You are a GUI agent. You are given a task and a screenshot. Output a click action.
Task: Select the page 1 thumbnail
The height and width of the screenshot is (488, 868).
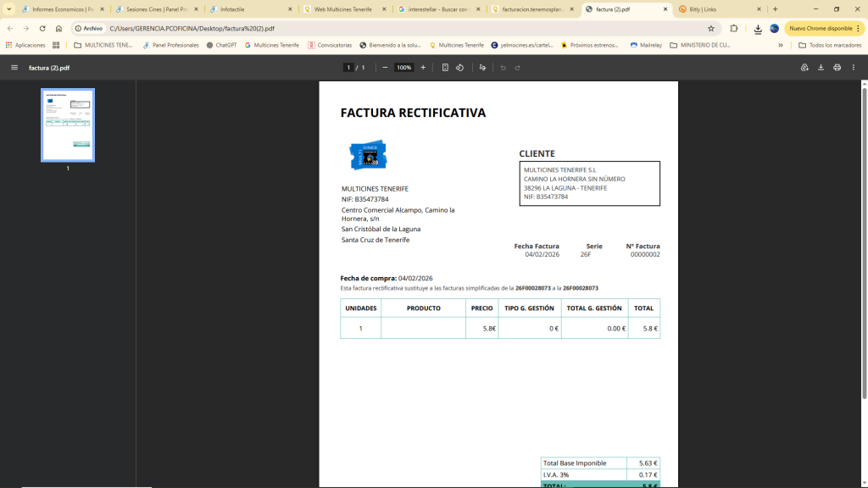68,125
